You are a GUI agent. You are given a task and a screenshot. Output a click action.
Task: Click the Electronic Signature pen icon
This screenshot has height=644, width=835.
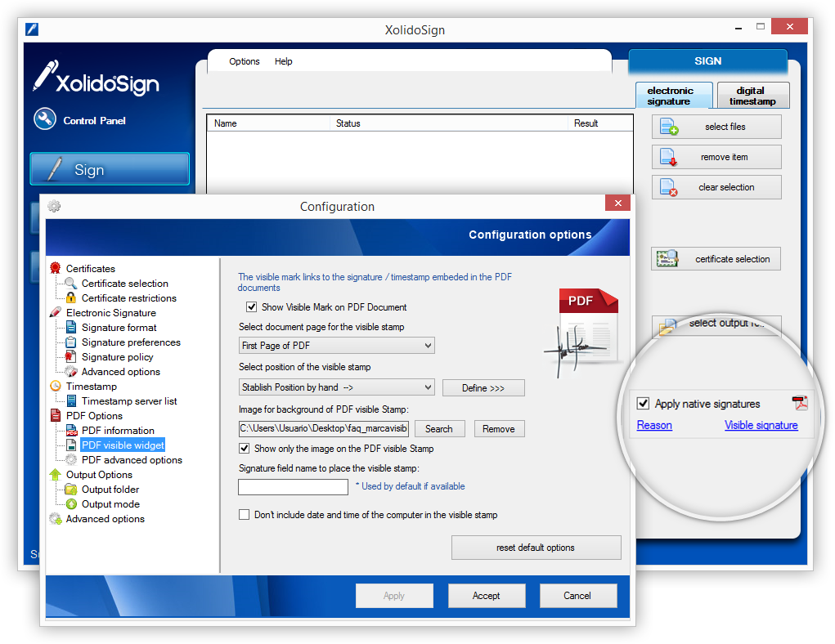pos(56,312)
